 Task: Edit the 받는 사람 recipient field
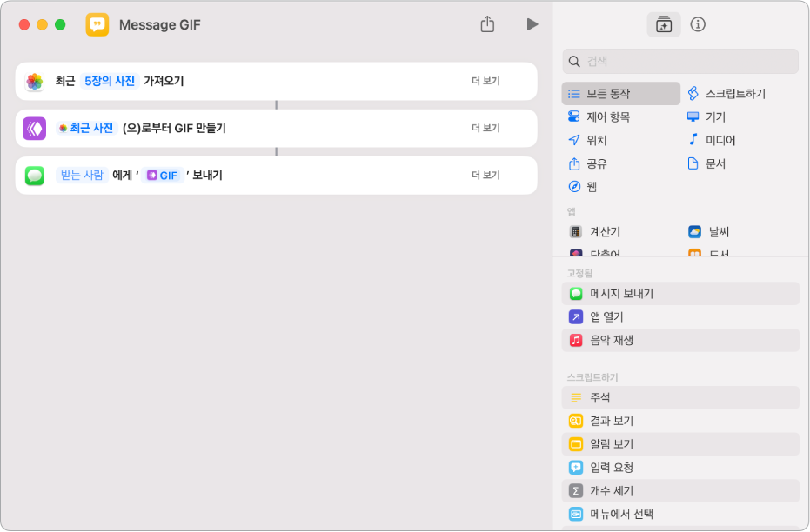(82, 175)
